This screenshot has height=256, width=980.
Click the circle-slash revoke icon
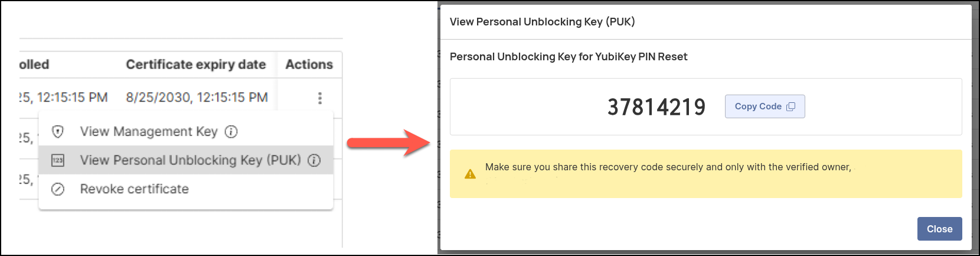pos(58,189)
